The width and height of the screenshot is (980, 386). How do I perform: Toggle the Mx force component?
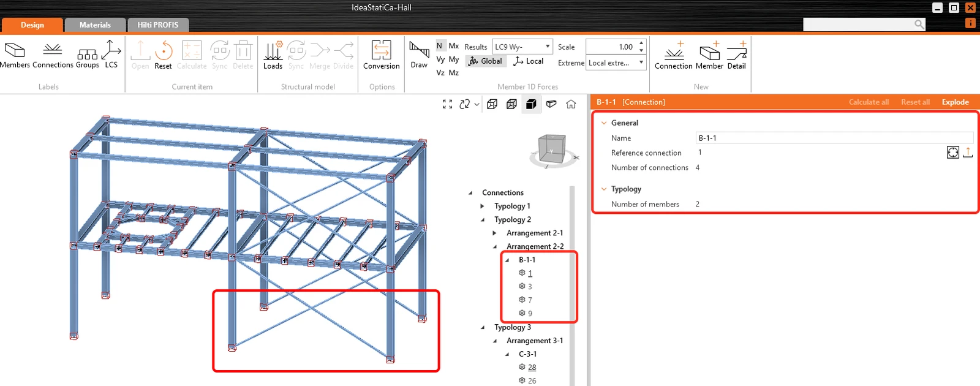(454, 46)
